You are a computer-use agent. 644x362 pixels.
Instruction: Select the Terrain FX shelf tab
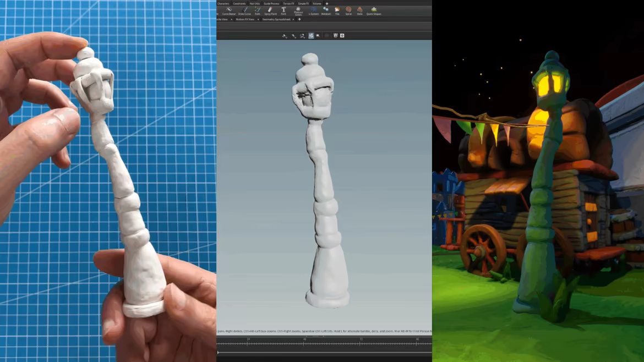(289, 3)
